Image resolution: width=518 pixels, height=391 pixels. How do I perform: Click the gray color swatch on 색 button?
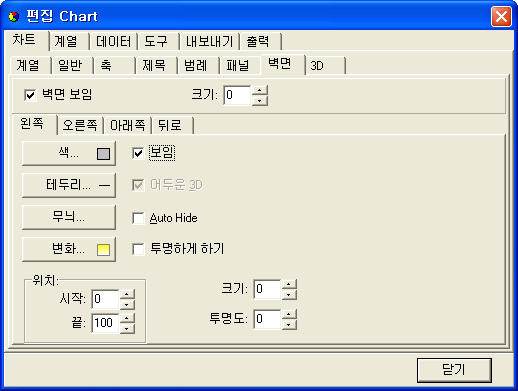point(103,154)
